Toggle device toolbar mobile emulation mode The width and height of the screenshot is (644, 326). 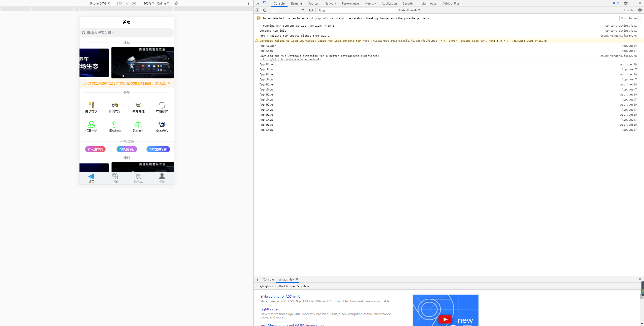click(264, 3)
